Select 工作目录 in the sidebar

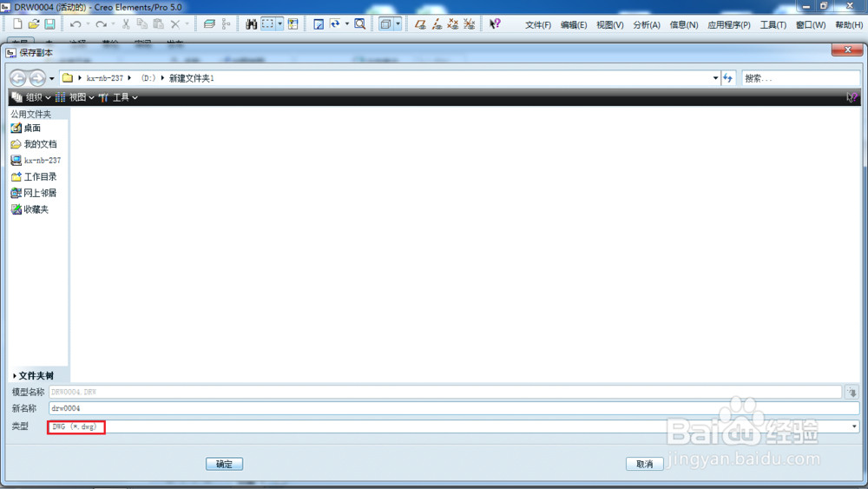(x=34, y=176)
